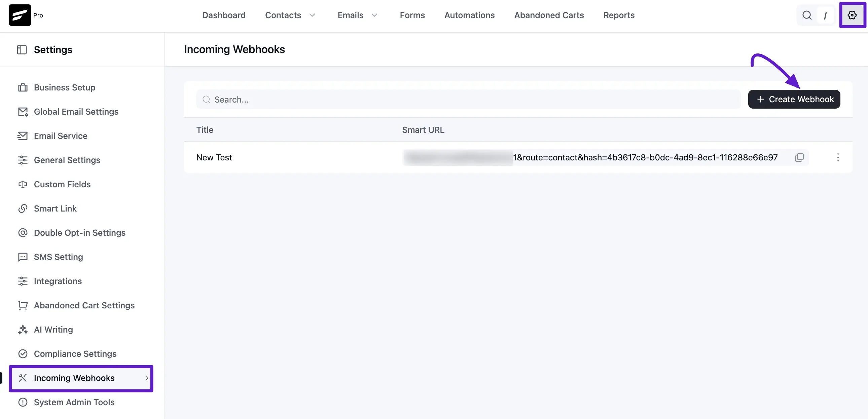The height and width of the screenshot is (419, 868).
Task: Click the Smart URL hash text
Action: (x=645, y=158)
